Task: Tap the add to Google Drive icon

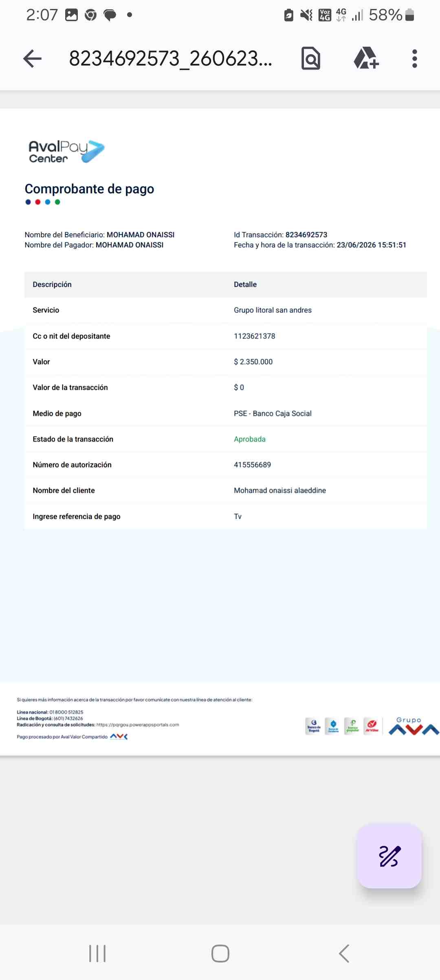Action: tap(366, 58)
